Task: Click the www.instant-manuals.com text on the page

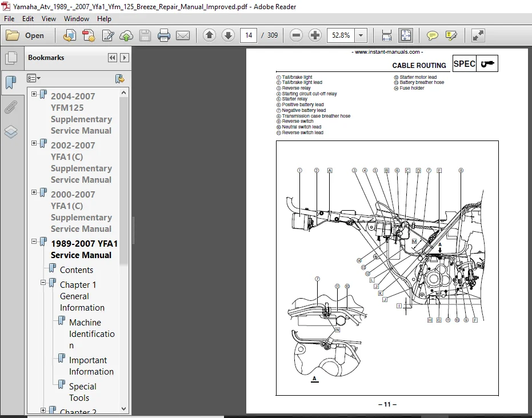Action: [x=387, y=52]
